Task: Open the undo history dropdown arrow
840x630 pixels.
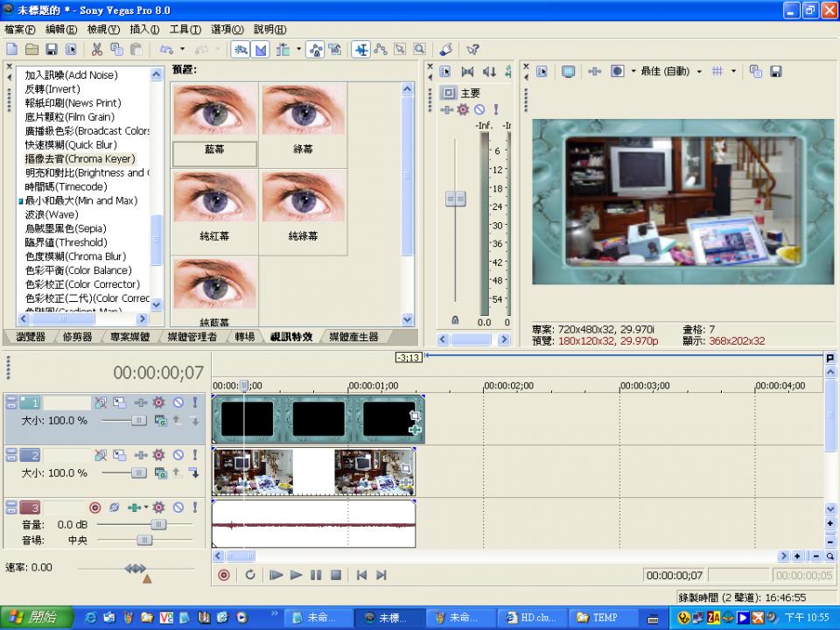Action: pyautogui.click(x=180, y=50)
